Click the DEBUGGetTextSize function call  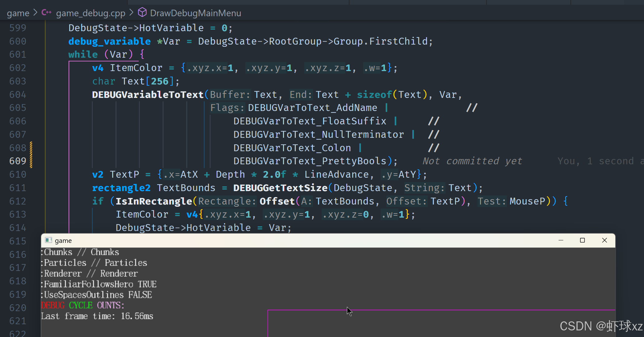(280, 188)
